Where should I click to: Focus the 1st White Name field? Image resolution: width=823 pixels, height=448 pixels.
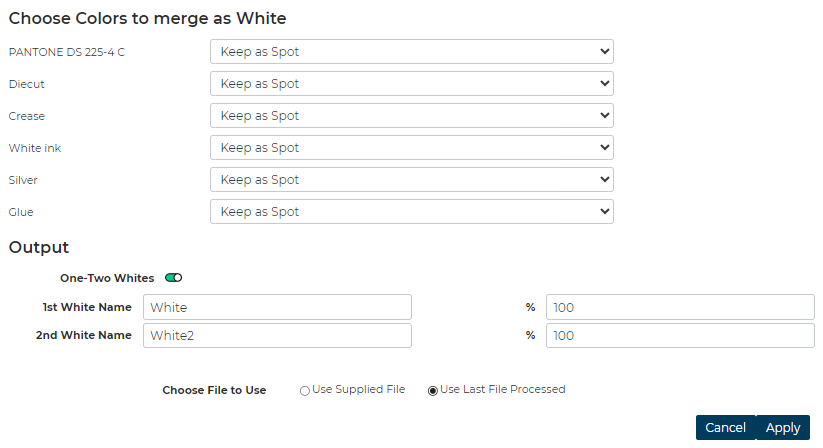point(277,307)
